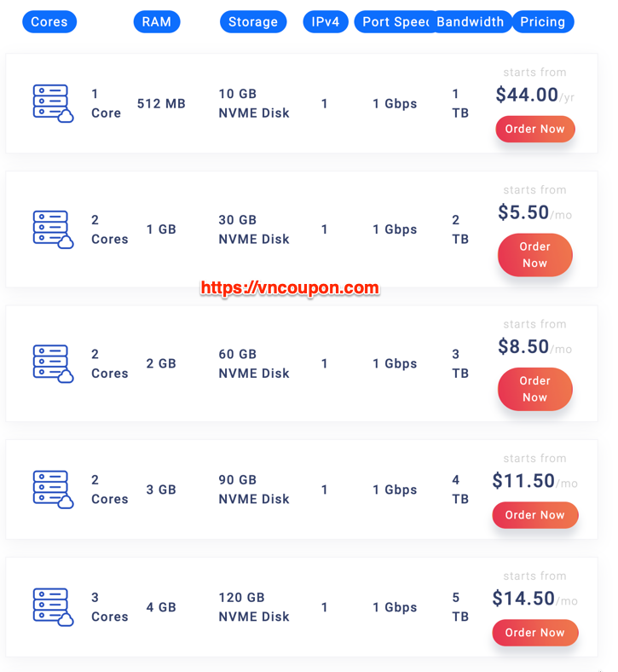Viewport: 618px width, 672px height.
Task: Order the $11.50 monthly plan
Action: [535, 515]
